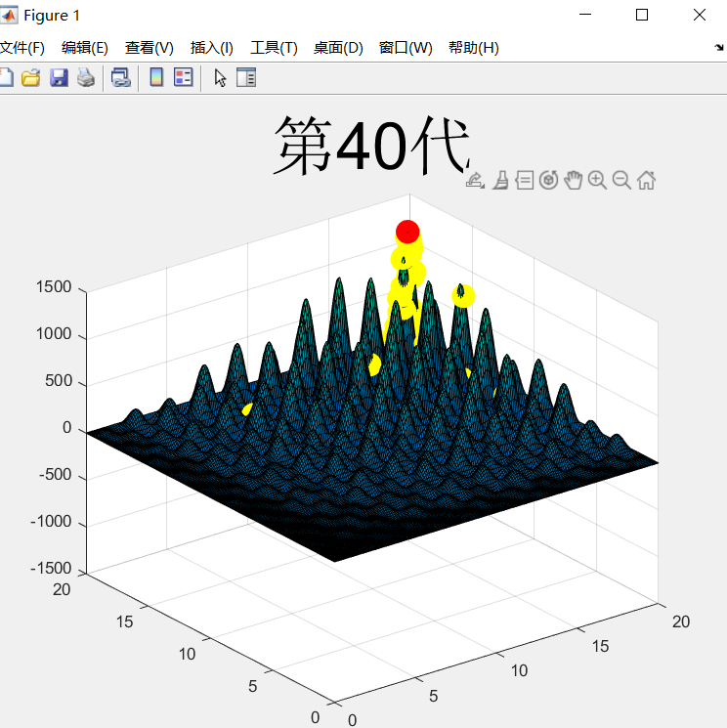Image resolution: width=727 pixels, height=728 pixels.
Task: Click the z-axis tick label 1500
Action: coord(54,287)
